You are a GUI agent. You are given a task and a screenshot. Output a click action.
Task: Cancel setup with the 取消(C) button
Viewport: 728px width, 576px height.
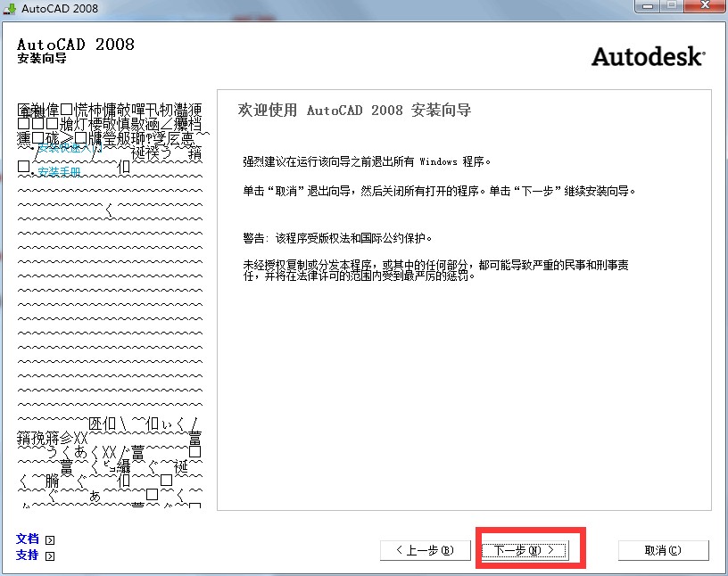pos(663,550)
